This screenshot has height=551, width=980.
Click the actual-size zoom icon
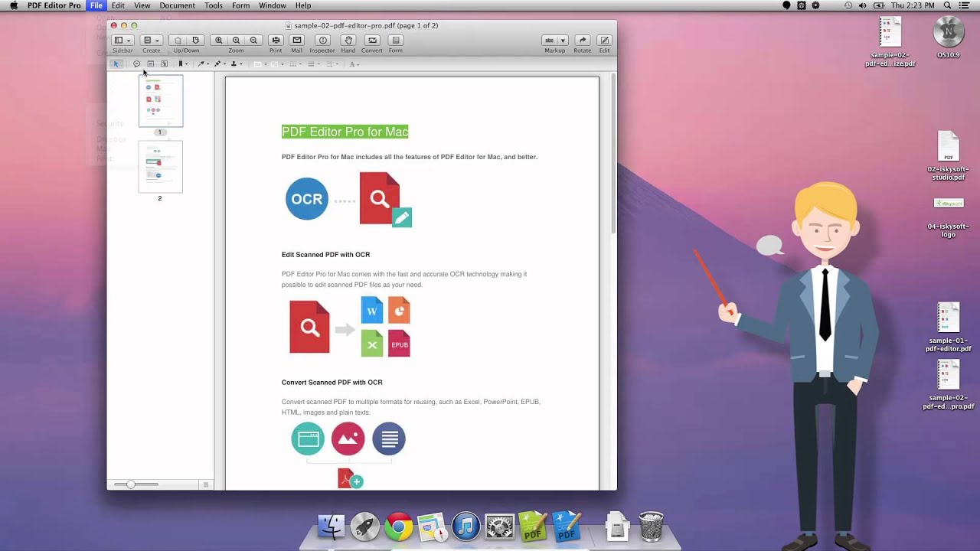[x=236, y=41]
